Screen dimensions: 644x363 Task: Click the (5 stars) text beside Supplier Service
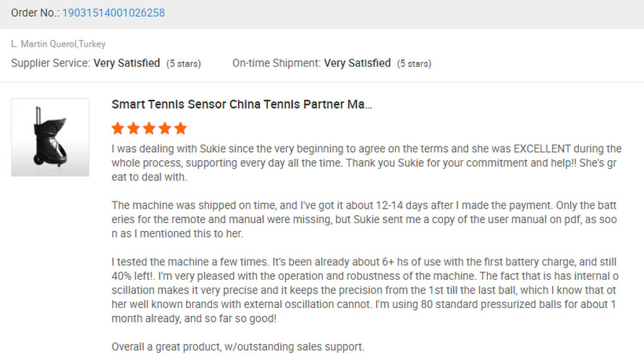[184, 64]
